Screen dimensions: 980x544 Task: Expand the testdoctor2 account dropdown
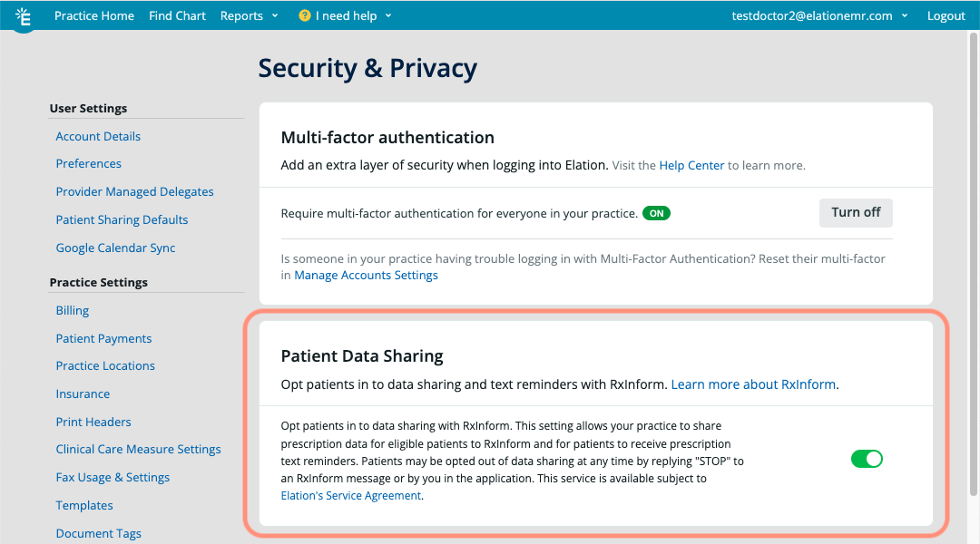(819, 15)
